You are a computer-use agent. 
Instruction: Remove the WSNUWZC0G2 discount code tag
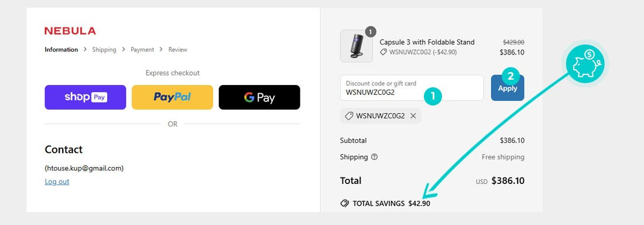[x=413, y=116]
